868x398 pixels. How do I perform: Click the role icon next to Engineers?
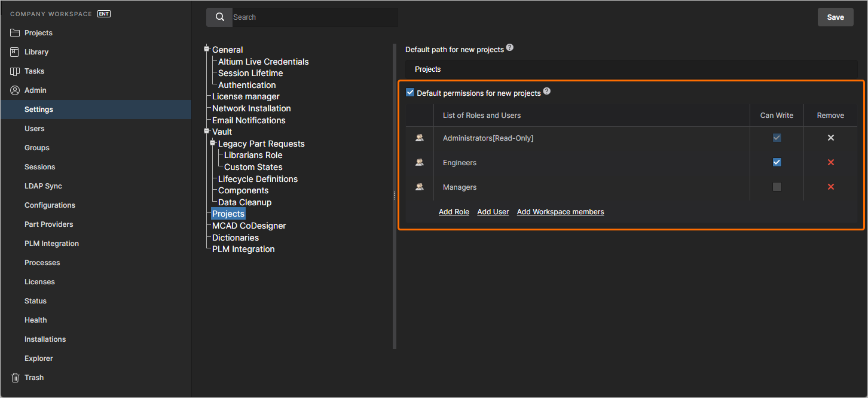(419, 162)
